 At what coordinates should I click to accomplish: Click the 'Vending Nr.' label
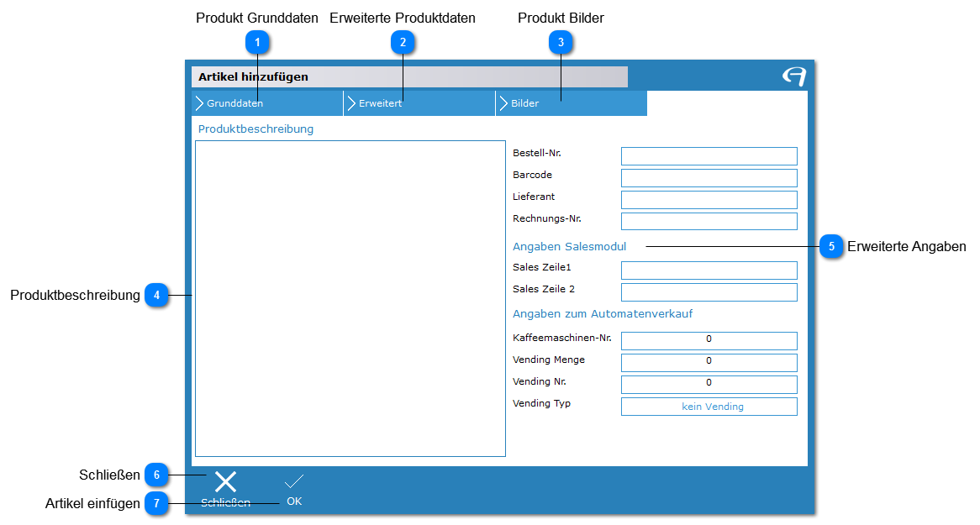click(540, 382)
